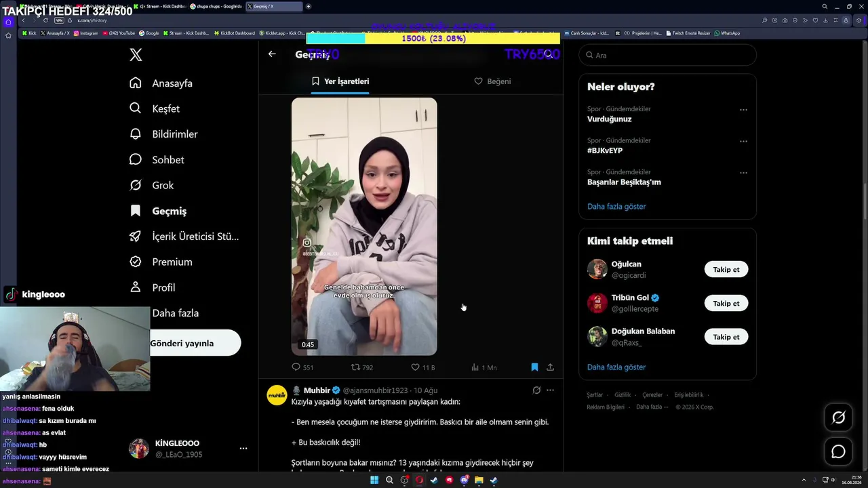The height and width of the screenshot is (488, 868).
Task: Open the Muhbir profile avatar
Action: coord(277,395)
